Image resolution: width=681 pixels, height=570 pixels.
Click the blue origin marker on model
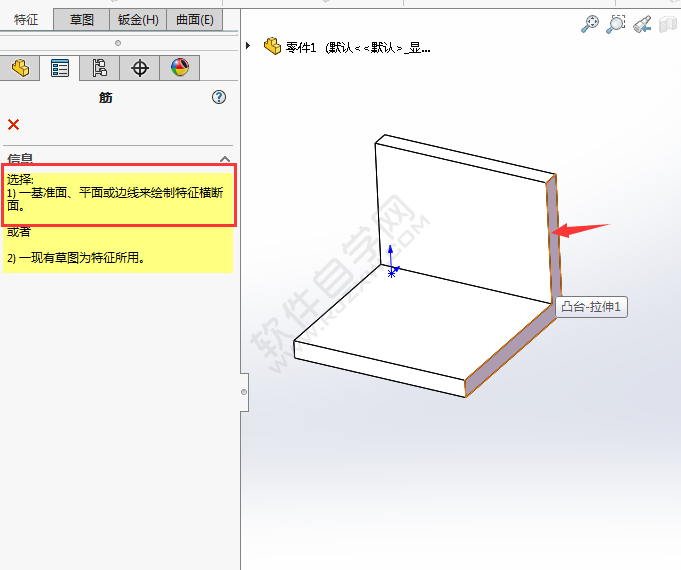[392, 273]
